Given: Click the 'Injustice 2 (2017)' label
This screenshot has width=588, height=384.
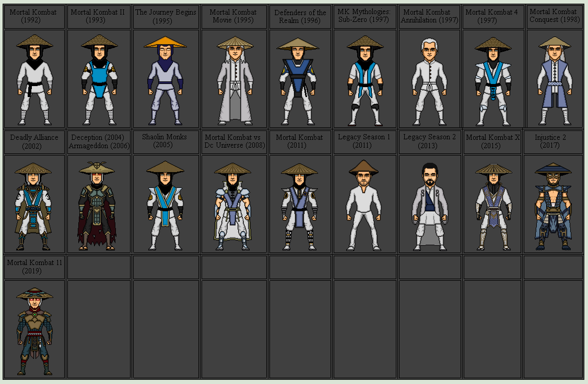Looking at the screenshot, I should 550,141.
